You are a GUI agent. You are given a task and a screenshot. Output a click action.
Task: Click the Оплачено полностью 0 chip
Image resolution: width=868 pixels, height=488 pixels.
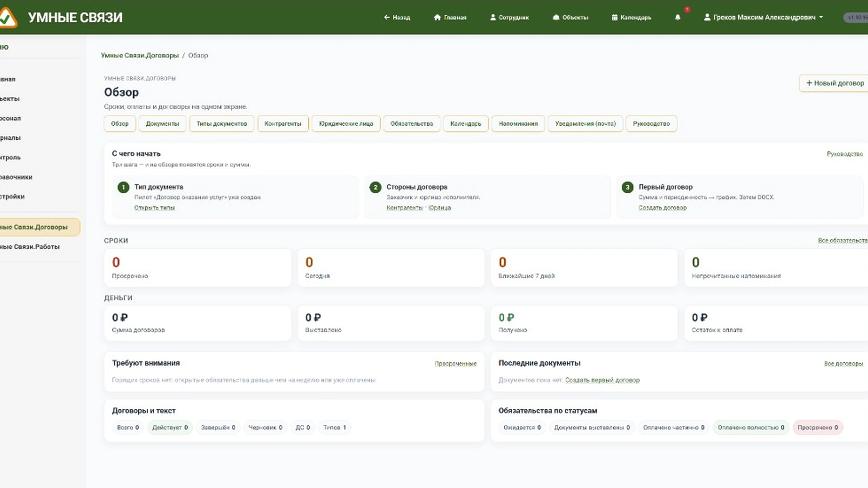751,427
